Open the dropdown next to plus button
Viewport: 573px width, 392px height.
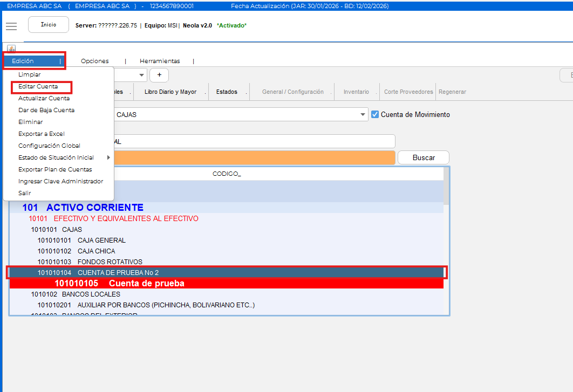pyautogui.click(x=142, y=75)
